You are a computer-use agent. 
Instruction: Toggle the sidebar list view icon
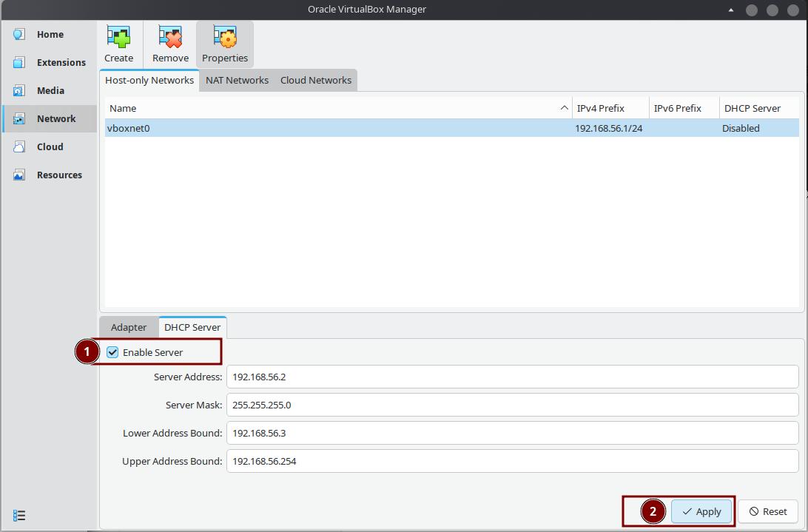19,515
